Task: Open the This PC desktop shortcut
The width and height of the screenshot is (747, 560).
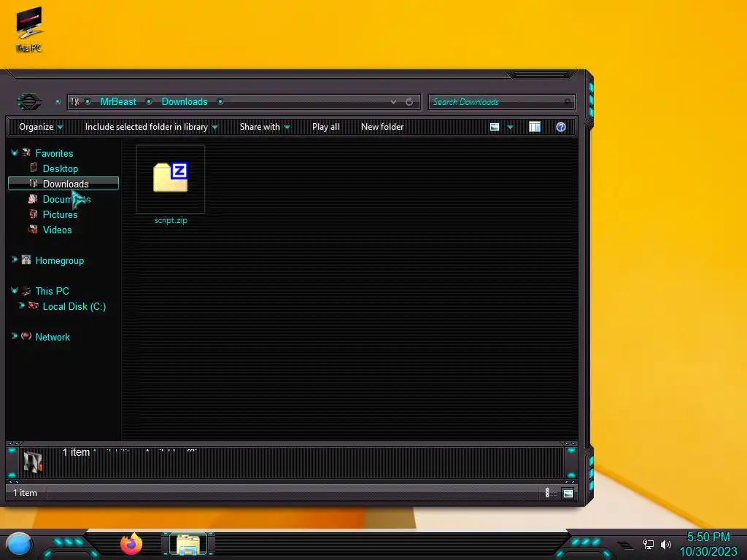Action: pyautogui.click(x=28, y=29)
